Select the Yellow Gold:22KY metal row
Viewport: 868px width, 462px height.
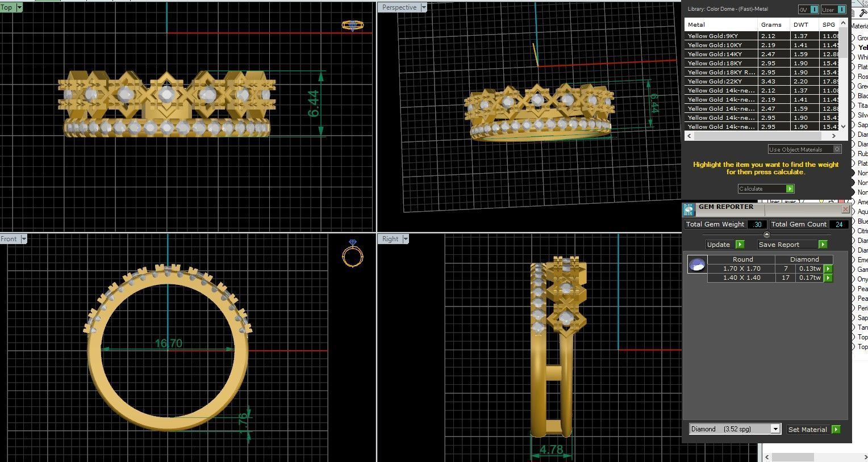point(762,81)
